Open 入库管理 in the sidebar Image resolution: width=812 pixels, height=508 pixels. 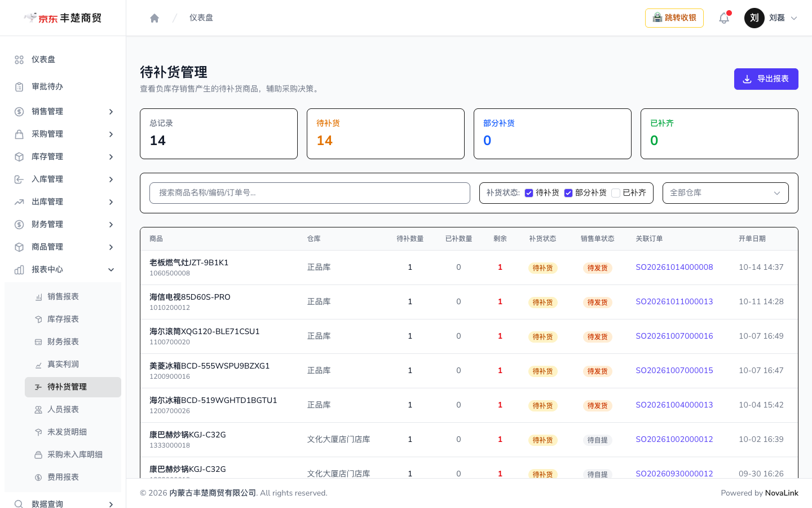click(63, 179)
